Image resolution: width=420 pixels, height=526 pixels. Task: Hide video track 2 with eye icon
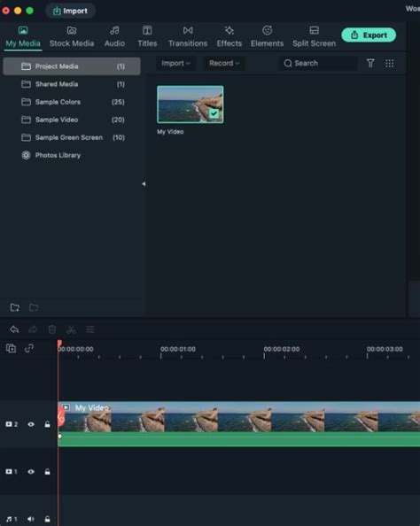coord(31,424)
